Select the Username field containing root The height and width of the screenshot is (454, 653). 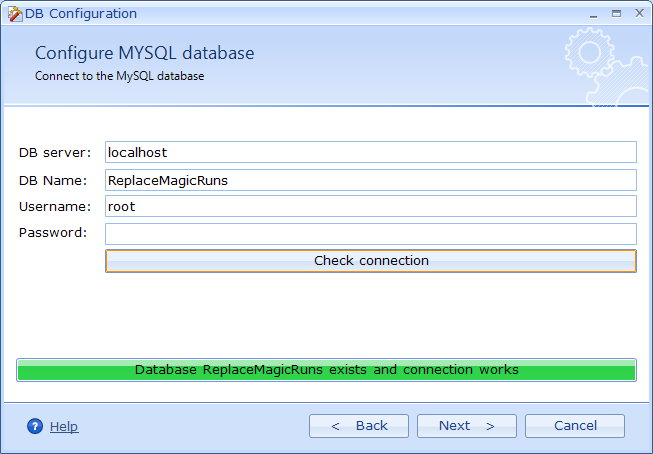[x=370, y=206]
